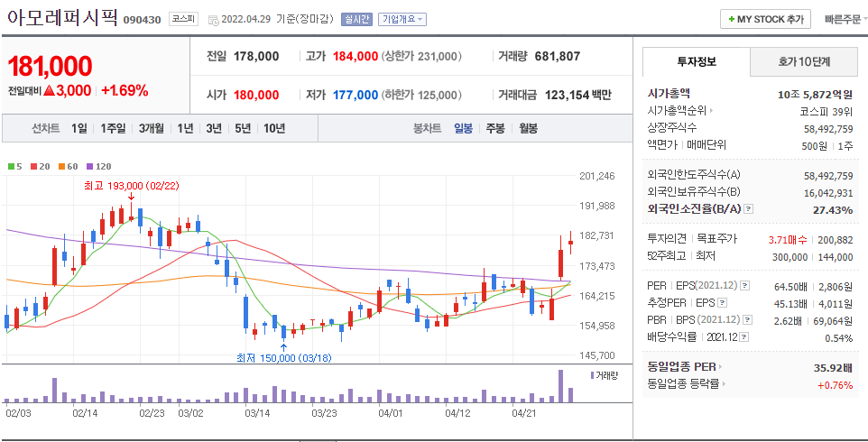Click the purple 거래량 legend marker
Viewport: 868px width, 442px height.
coord(592,375)
